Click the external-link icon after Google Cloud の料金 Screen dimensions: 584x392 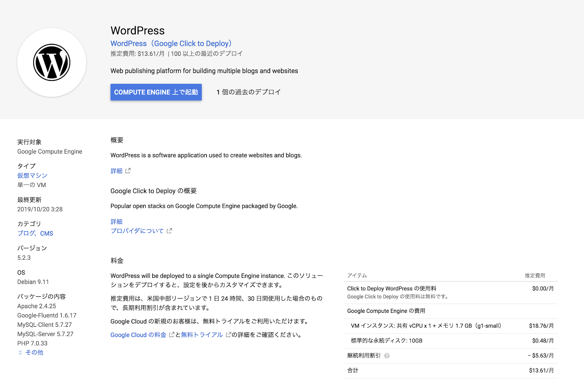(x=172, y=335)
